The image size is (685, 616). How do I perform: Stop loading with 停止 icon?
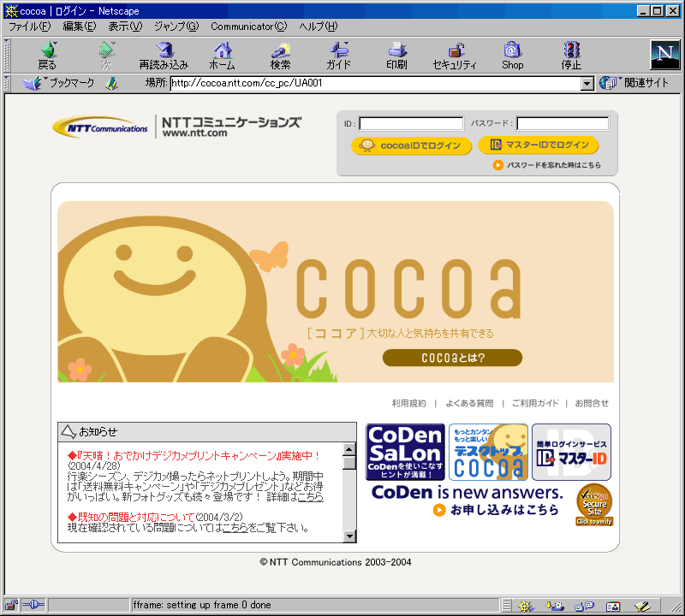pyautogui.click(x=571, y=56)
